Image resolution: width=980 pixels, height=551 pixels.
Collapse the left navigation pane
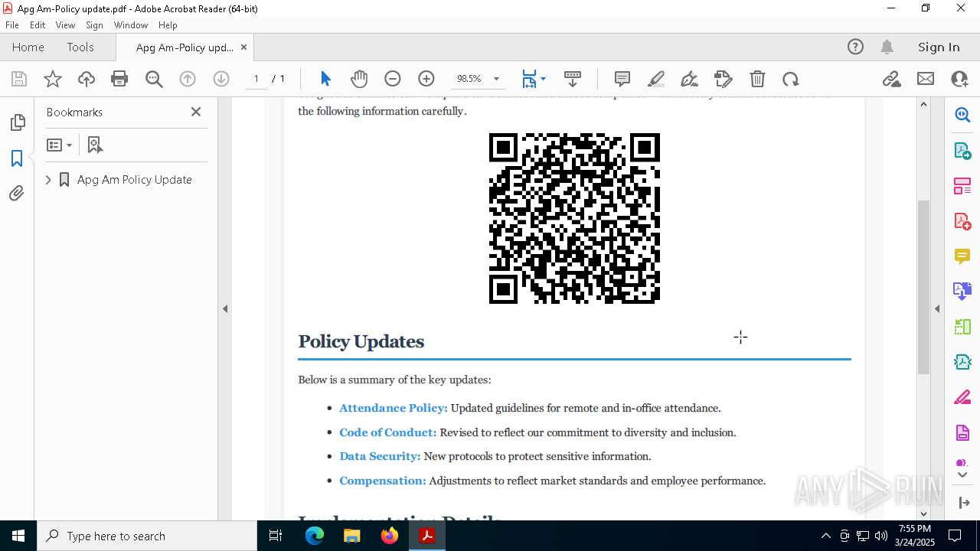[x=225, y=309]
